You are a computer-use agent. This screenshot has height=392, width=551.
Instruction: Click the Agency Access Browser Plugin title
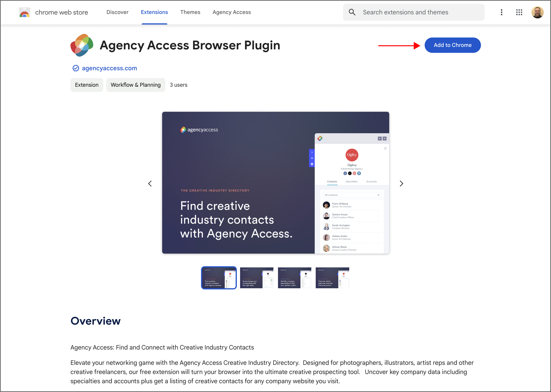click(190, 45)
